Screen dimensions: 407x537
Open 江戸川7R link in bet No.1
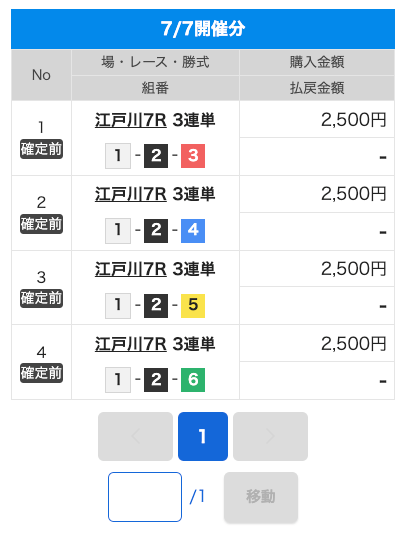tap(131, 121)
